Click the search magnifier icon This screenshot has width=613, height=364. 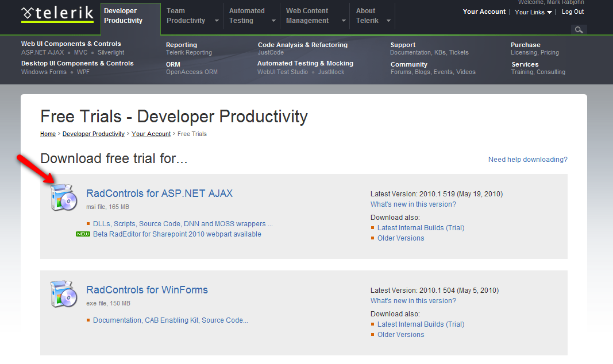point(579,30)
